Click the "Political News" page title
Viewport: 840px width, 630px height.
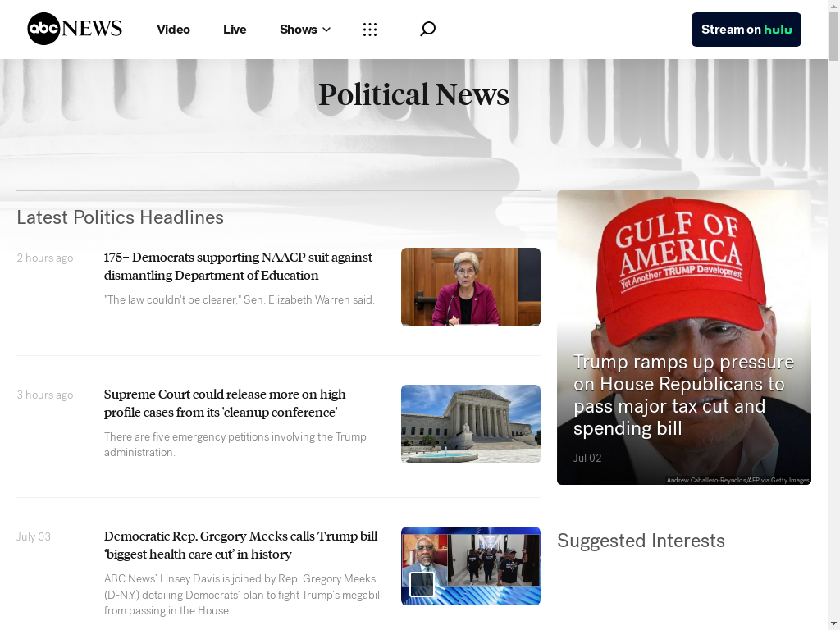coord(413,95)
